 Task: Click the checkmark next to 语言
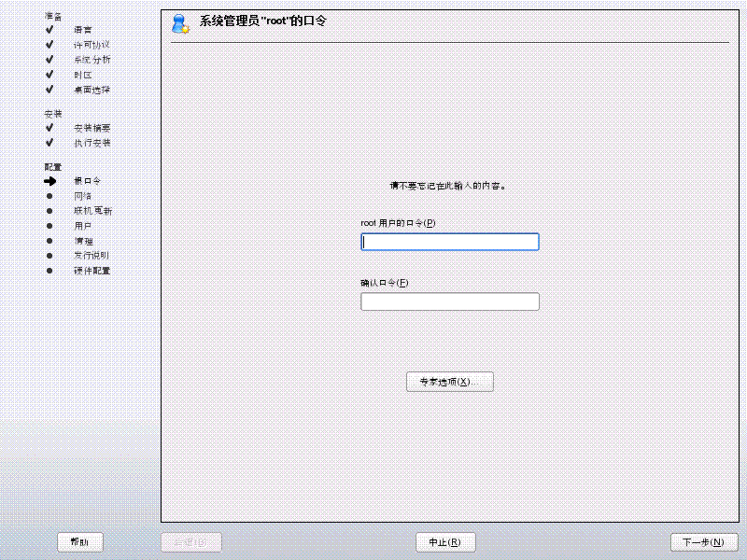(x=49, y=30)
